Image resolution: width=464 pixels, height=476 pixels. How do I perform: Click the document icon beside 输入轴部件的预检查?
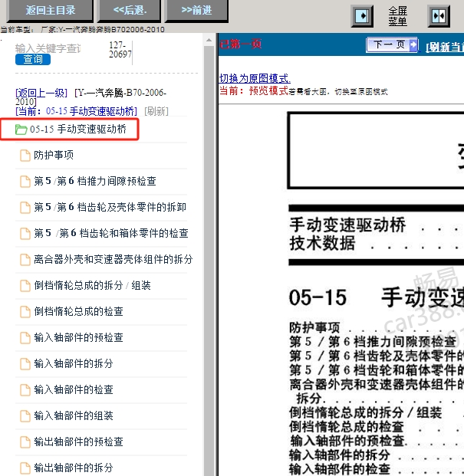click(x=25, y=338)
